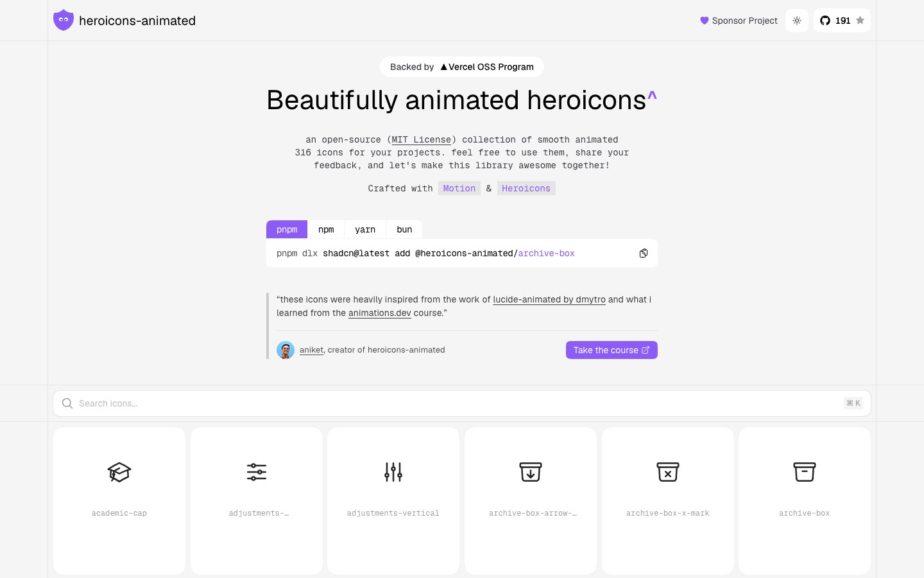Click the heroicons-animated shield logo
The width and height of the screenshot is (924, 578).
coord(64,20)
